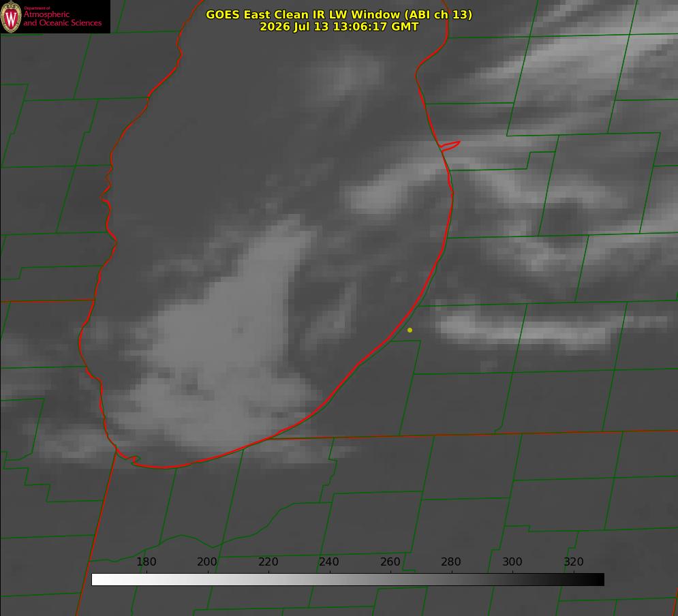Click the colorbar label 300
Screen dimensions: 678x616
(512, 561)
